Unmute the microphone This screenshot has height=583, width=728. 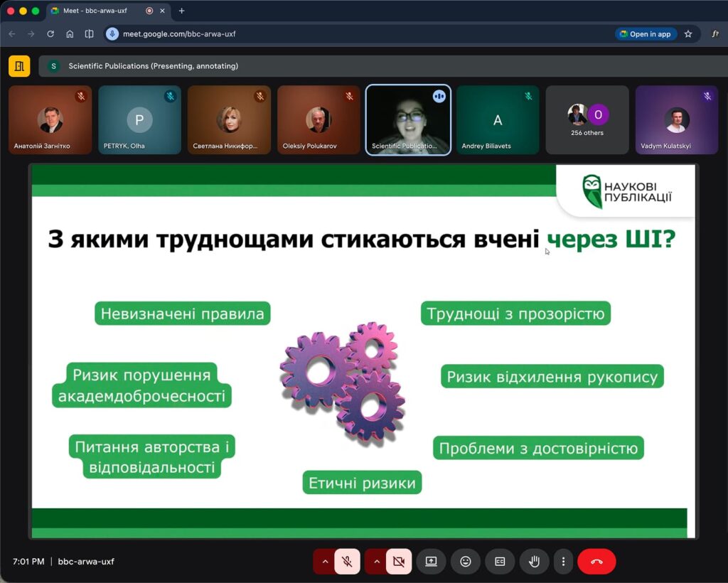pyautogui.click(x=347, y=562)
